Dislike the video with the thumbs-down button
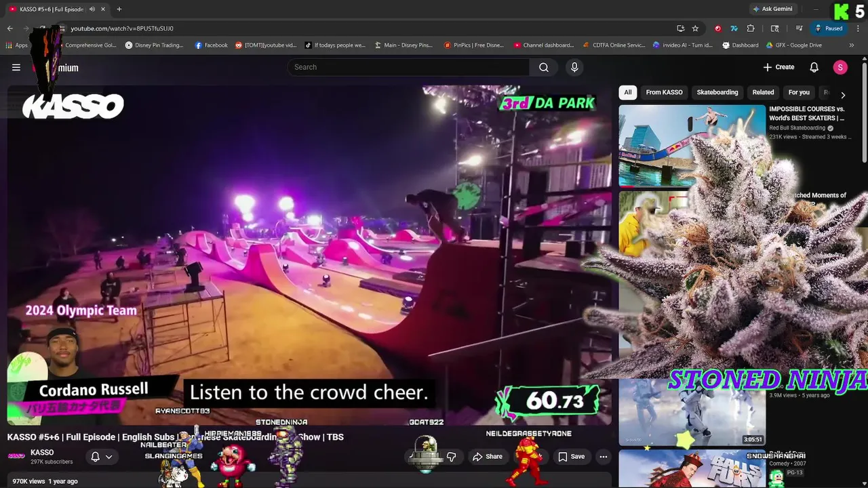868x488 pixels. [451, 457]
